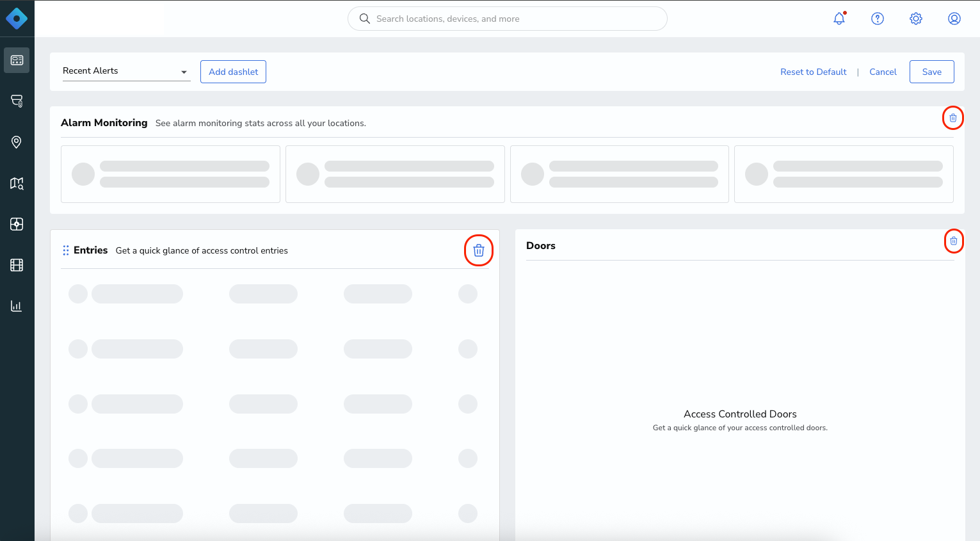
Task: Focus the search locations and devices field
Action: [508, 19]
